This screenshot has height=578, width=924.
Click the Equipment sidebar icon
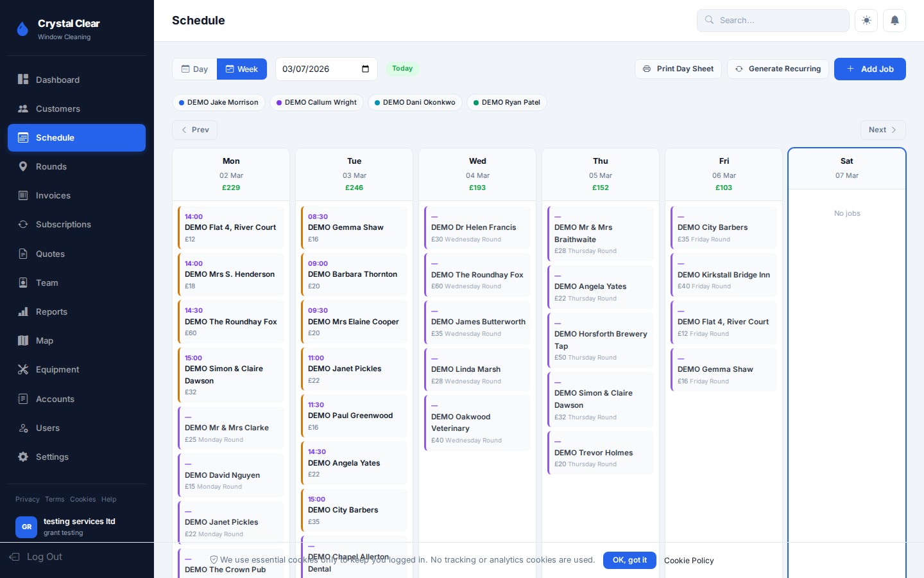[x=22, y=369]
